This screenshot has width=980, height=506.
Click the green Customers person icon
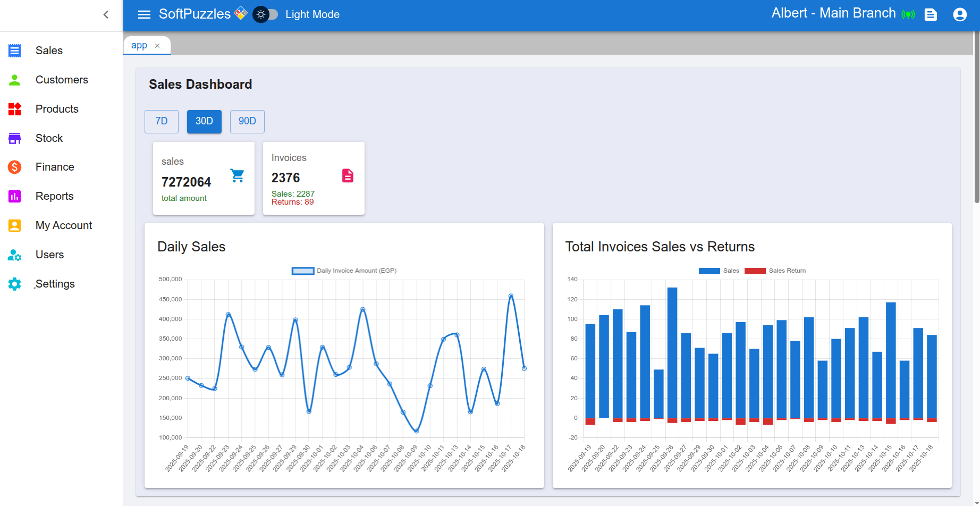[x=15, y=80]
